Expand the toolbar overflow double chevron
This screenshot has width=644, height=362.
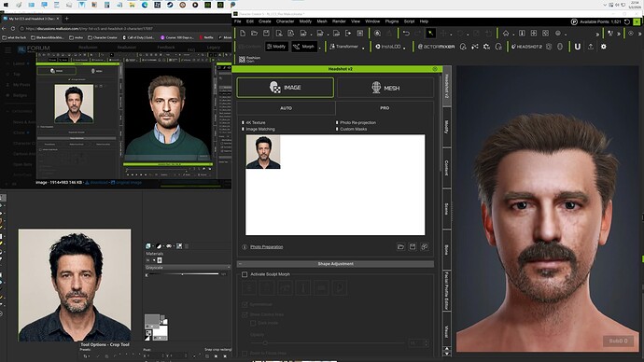click(x=597, y=35)
